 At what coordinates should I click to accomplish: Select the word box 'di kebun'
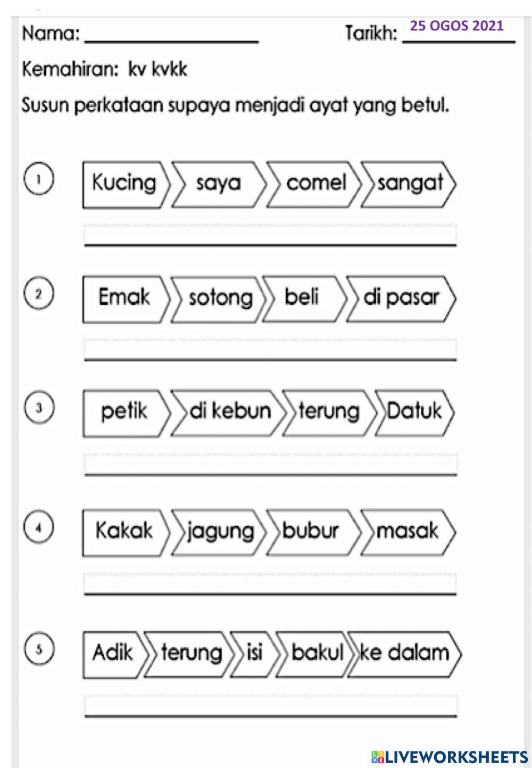(229, 412)
